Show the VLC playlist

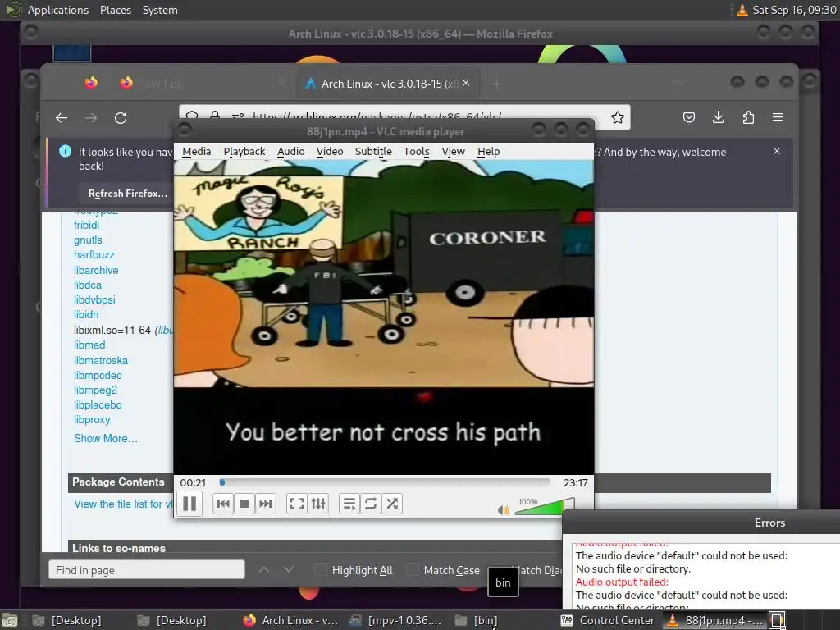[349, 504]
